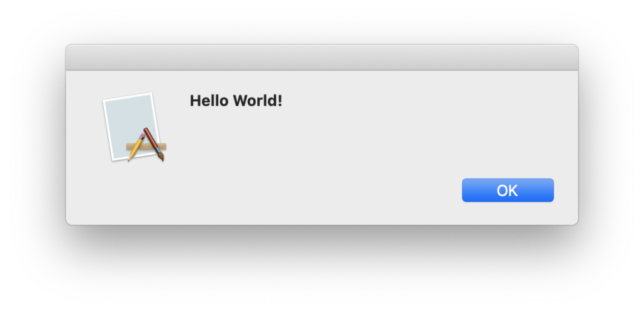This screenshot has height=312, width=644.
Task: Click the empty area below Hello World! text
Action: pyautogui.click(x=287, y=140)
